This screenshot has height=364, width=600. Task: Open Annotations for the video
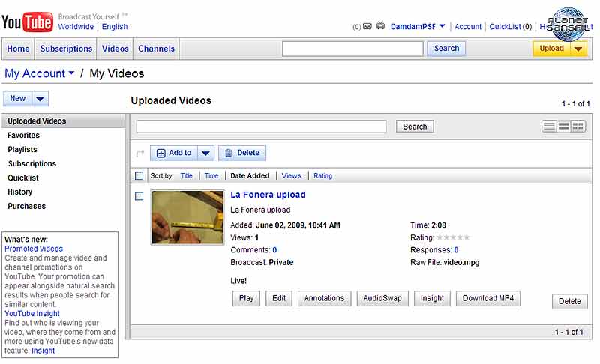(x=324, y=298)
